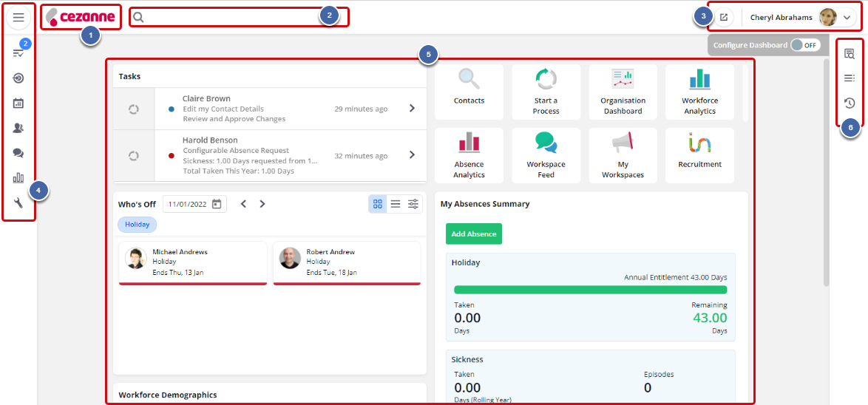Open the chat bubbles icon in sidebar

18,153
